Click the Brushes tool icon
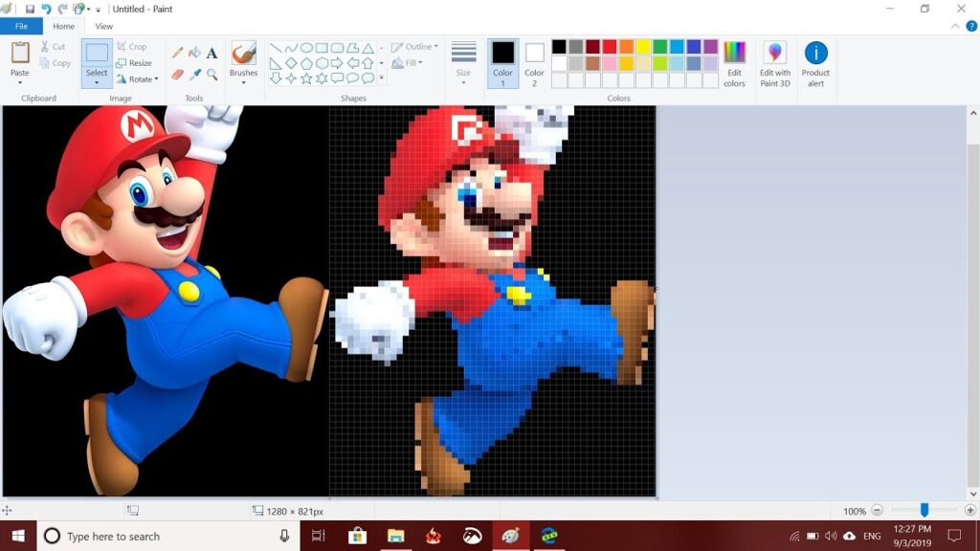Screen dimensions: 980x551 [243, 54]
